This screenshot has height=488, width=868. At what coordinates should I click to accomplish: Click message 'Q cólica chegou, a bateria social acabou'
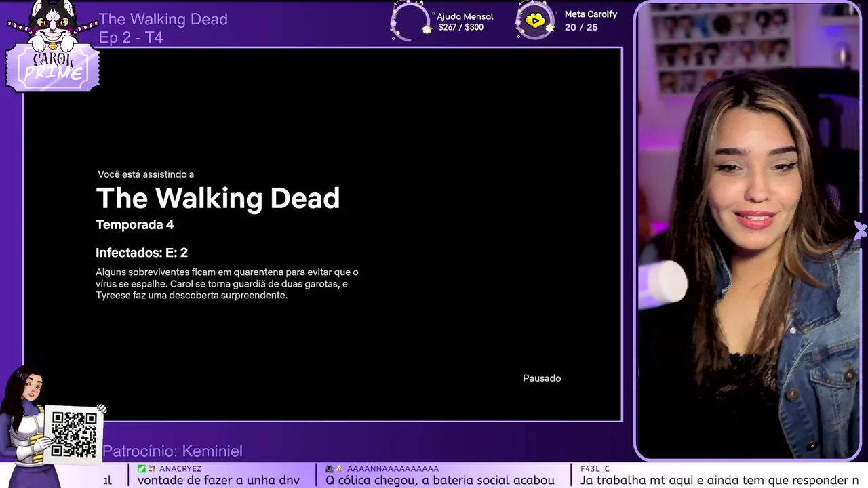tap(440, 480)
